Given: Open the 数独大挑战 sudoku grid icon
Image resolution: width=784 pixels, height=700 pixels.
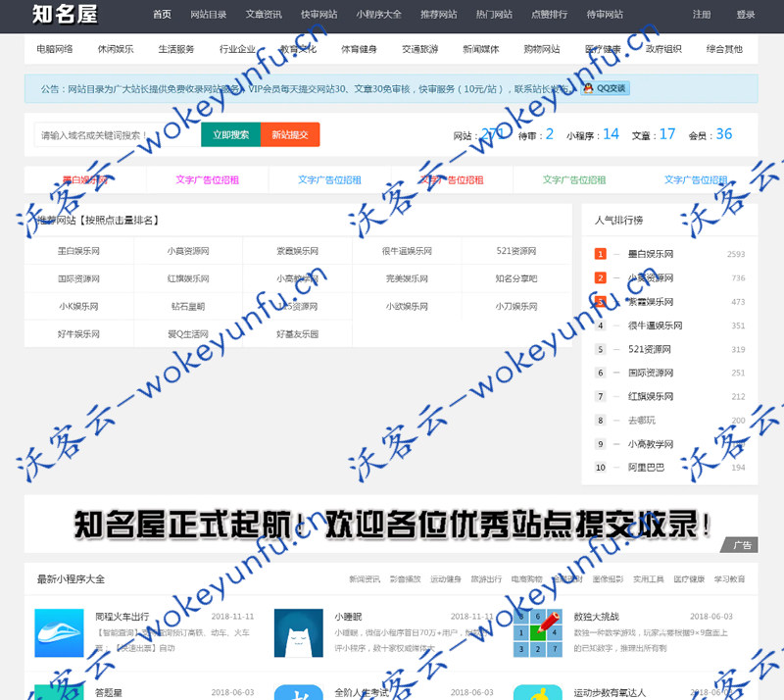Looking at the screenshot, I should [x=538, y=632].
